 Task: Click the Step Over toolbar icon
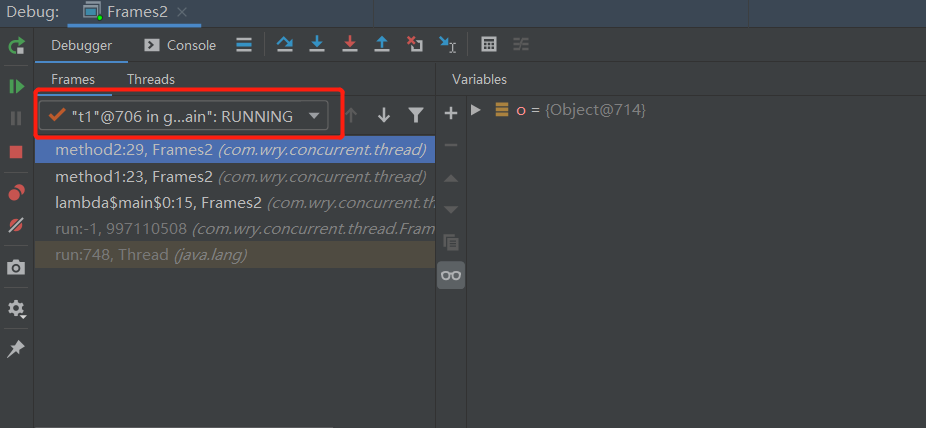click(285, 45)
